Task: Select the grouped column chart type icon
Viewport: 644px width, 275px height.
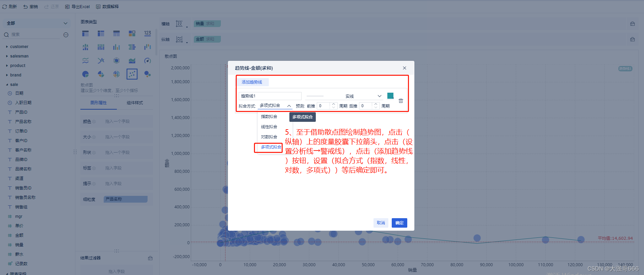Action: click(117, 47)
